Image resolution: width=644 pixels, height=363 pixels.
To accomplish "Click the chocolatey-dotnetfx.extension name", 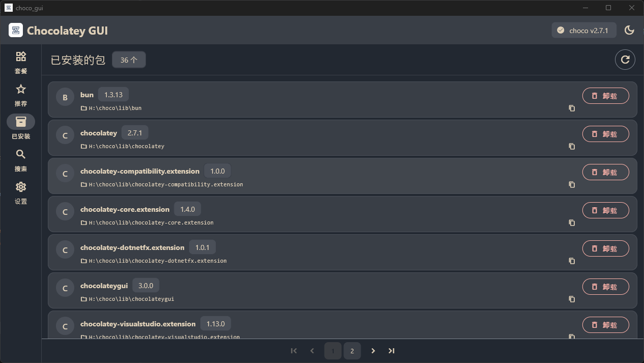I will pyautogui.click(x=132, y=247).
